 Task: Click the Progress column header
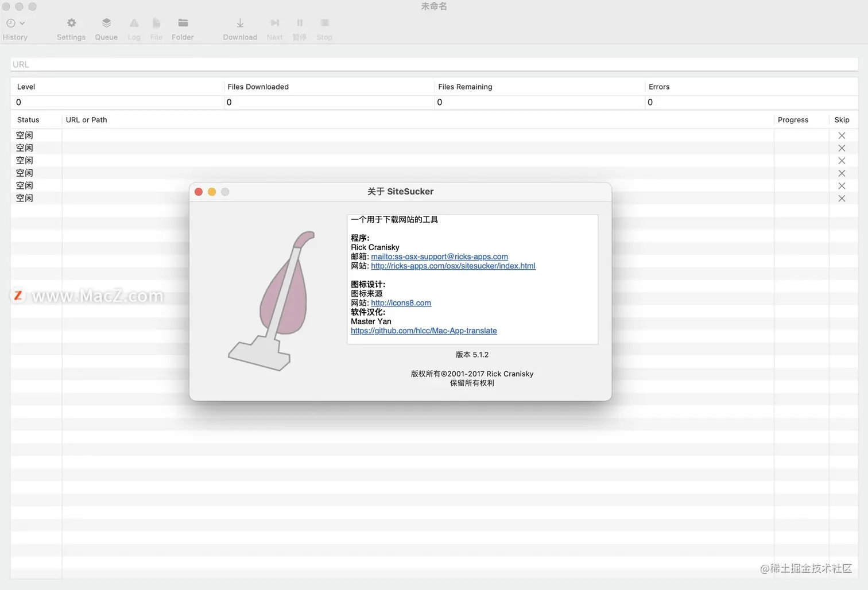793,120
